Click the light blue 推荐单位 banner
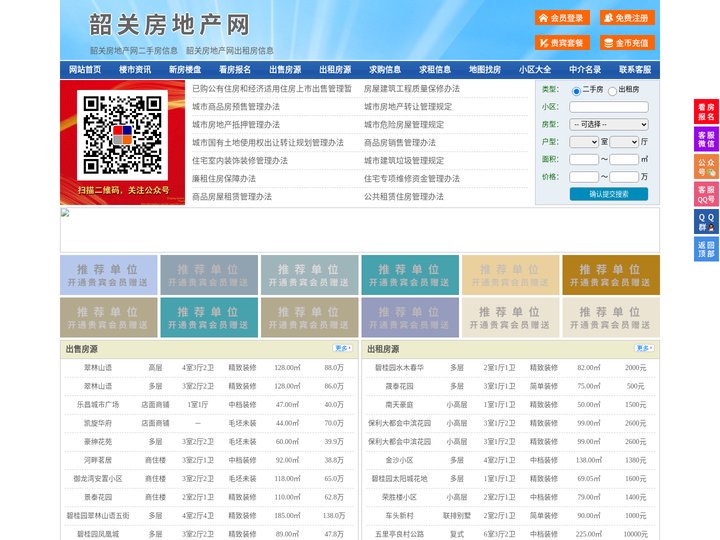Screen dimensions: 720x540 [109, 275]
